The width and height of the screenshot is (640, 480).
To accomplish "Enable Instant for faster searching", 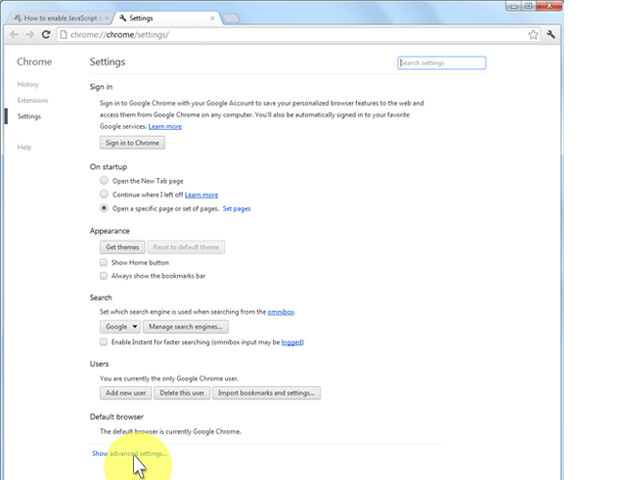I will tap(104, 342).
